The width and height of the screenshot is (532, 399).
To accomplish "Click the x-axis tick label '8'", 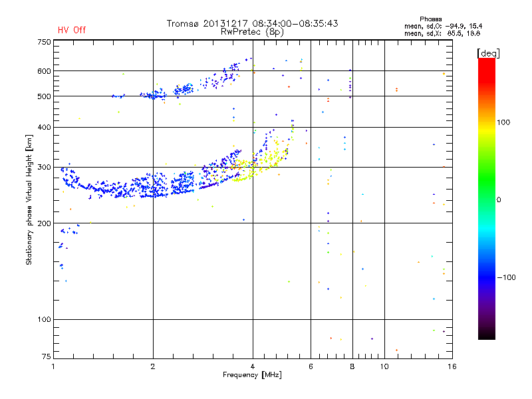I will coord(352,366).
